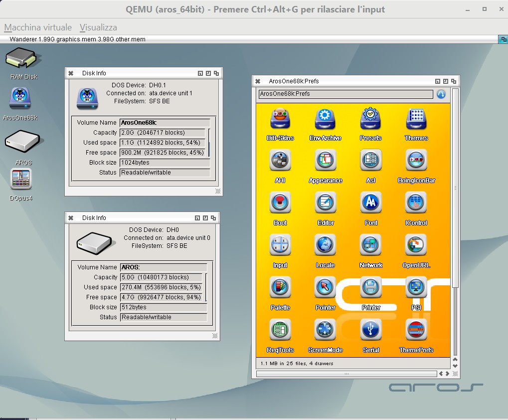Image resolution: width=508 pixels, height=420 pixels.
Task: Click the parent directory button beside path field
Action: (441, 94)
